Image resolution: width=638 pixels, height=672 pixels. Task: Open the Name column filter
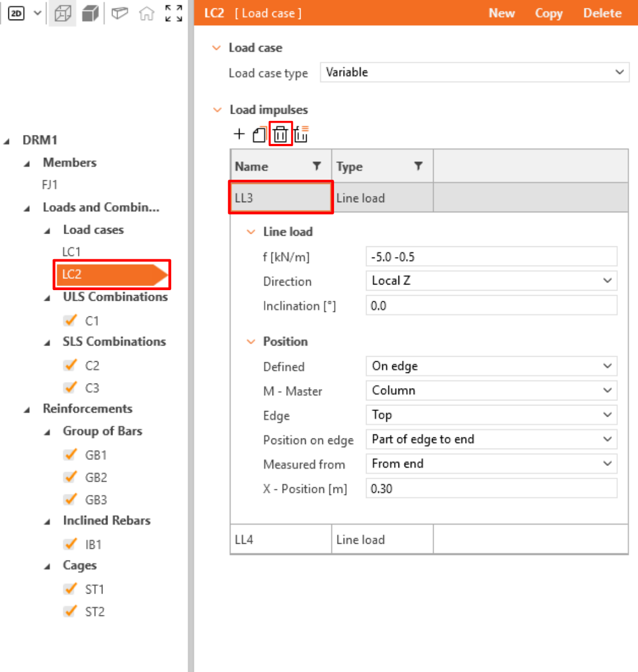coord(317,166)
